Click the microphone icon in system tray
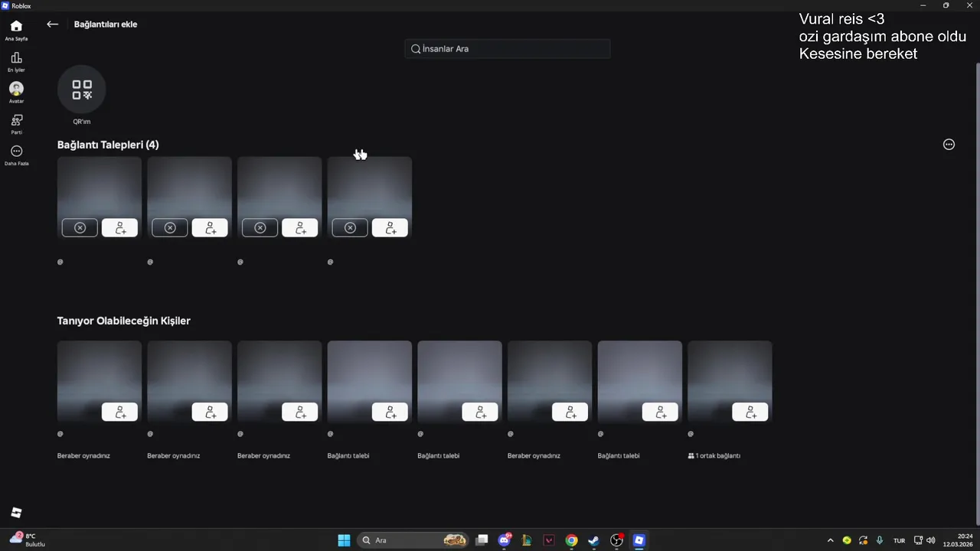 pyautogui.click(x=880, y=540)
